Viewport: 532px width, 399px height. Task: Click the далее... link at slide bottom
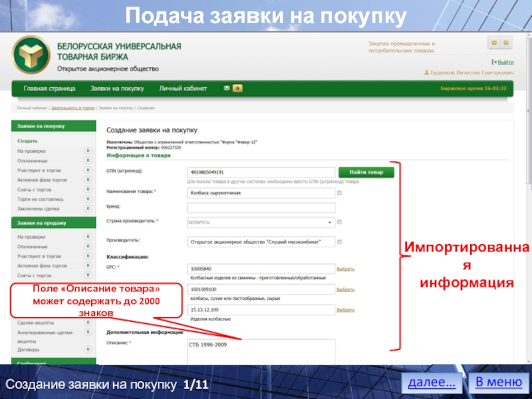pos(432,382)
